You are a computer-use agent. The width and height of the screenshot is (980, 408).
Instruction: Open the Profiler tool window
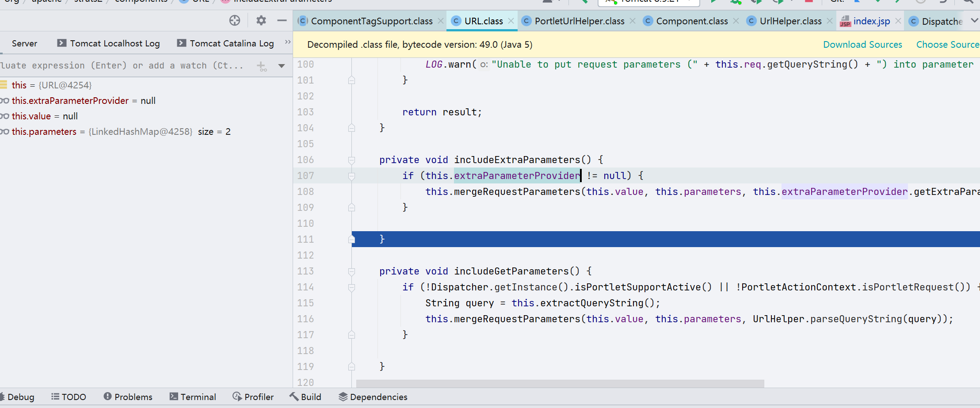pos(253,397)
